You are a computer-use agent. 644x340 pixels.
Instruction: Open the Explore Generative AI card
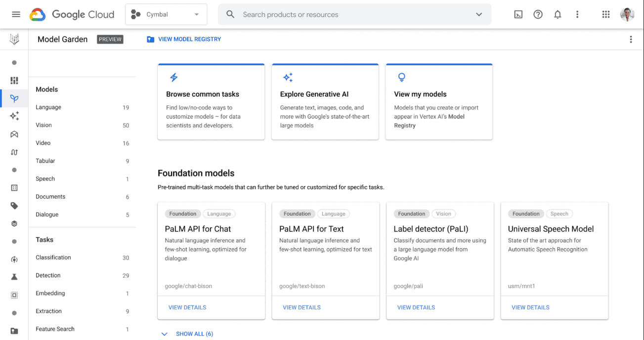[x=325, y=101]
